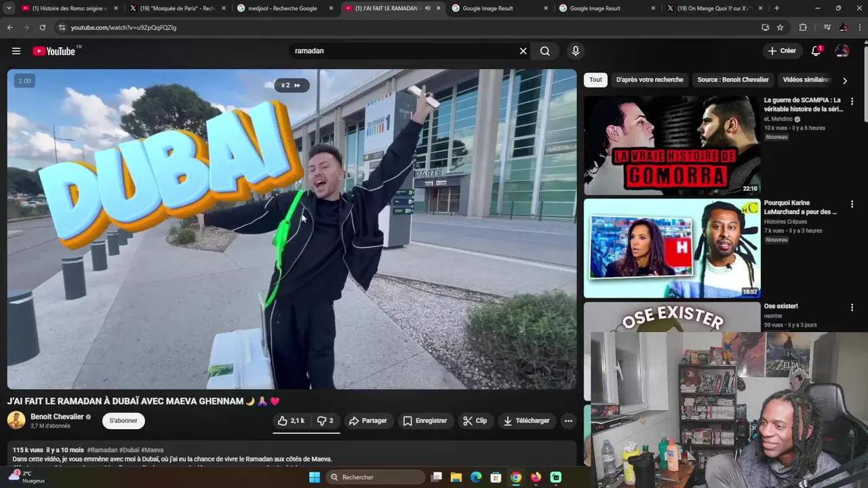
Task: Select the D'après votre recherche chip
Action: [650, 80]
